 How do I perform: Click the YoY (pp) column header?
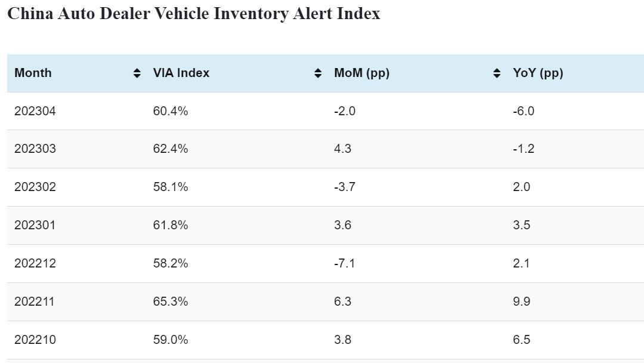[538, 73]
